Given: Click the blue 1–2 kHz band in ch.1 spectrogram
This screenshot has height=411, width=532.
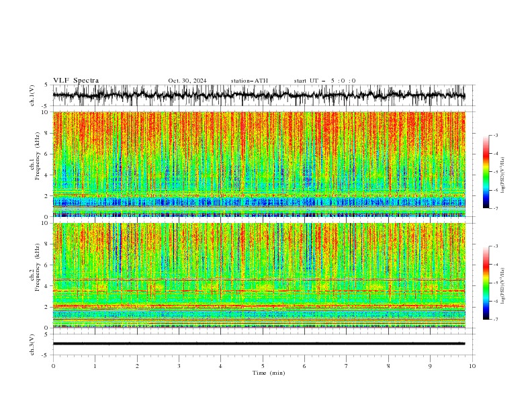Looking at the screenshot, I should click(259, 202).
